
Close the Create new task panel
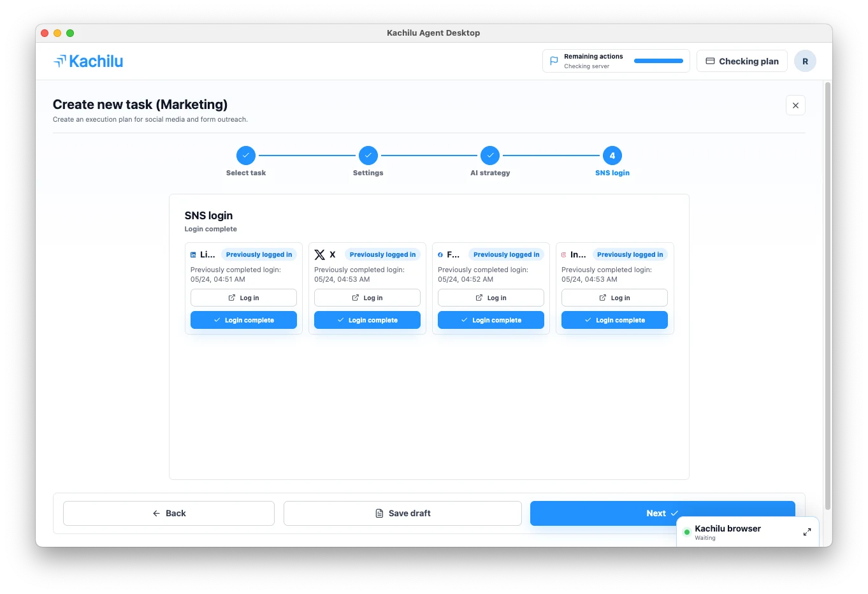pyautogui.click(x=795, y=105)
